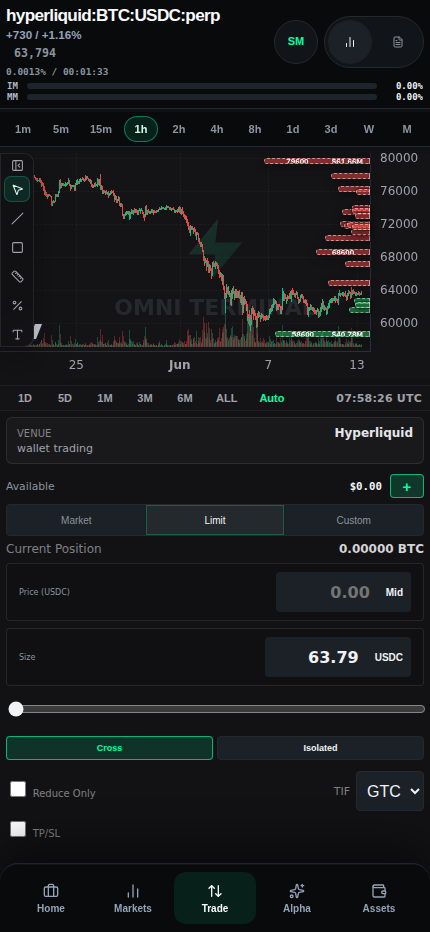The width and height of the screenshot is (430, 932).
Task: Enable Reduce Only checkbox
Action: click(18, 789)
